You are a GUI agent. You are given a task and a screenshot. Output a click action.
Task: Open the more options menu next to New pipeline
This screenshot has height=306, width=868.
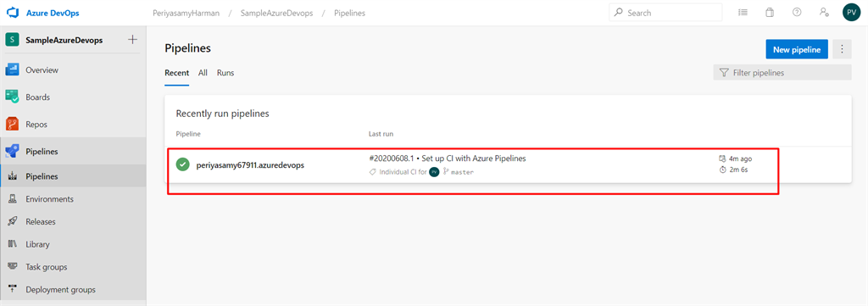842,49
